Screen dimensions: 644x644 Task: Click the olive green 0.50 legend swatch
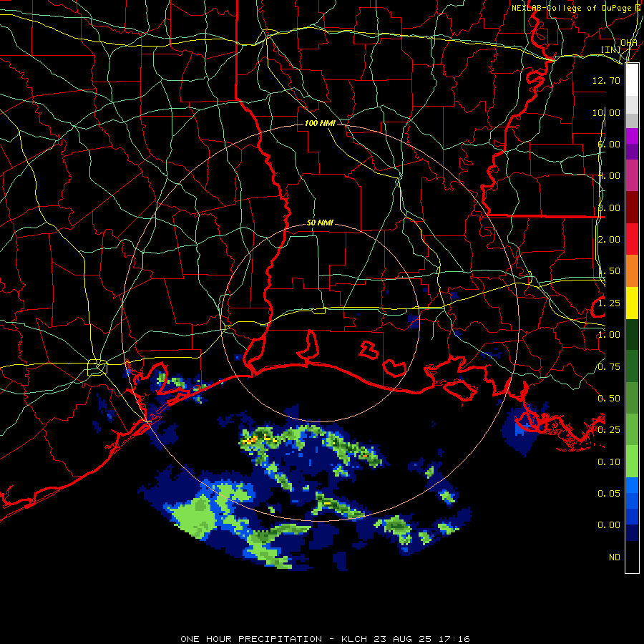tap(632, 398)
